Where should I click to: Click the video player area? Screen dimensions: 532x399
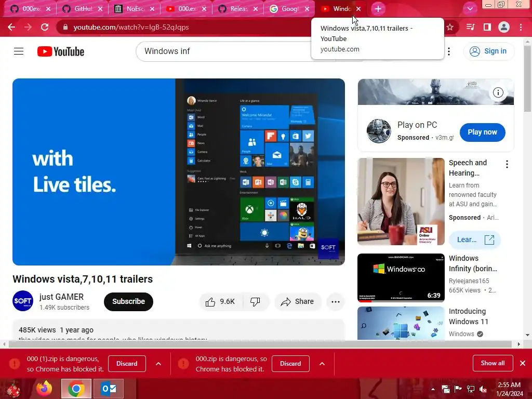pos(179,171)
